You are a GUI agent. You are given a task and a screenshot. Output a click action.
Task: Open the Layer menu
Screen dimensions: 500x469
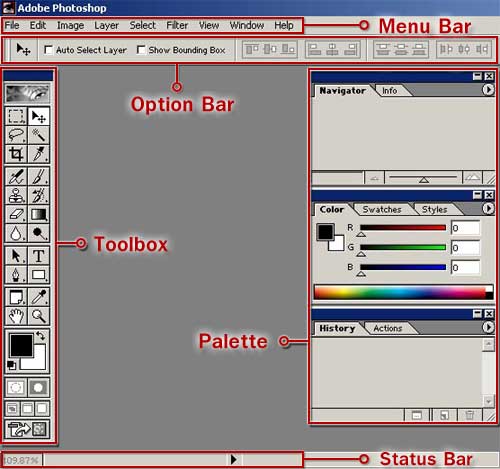click(x=106, y=25)
